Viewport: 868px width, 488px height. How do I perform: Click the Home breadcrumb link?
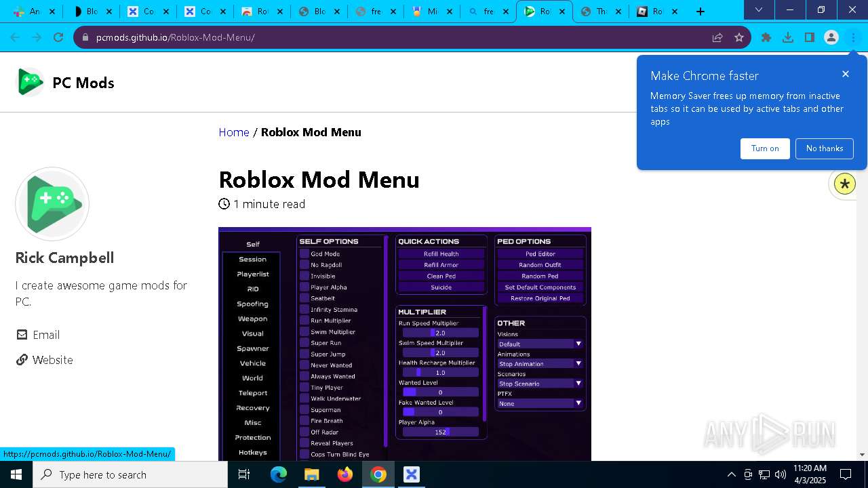coord(234,132)
